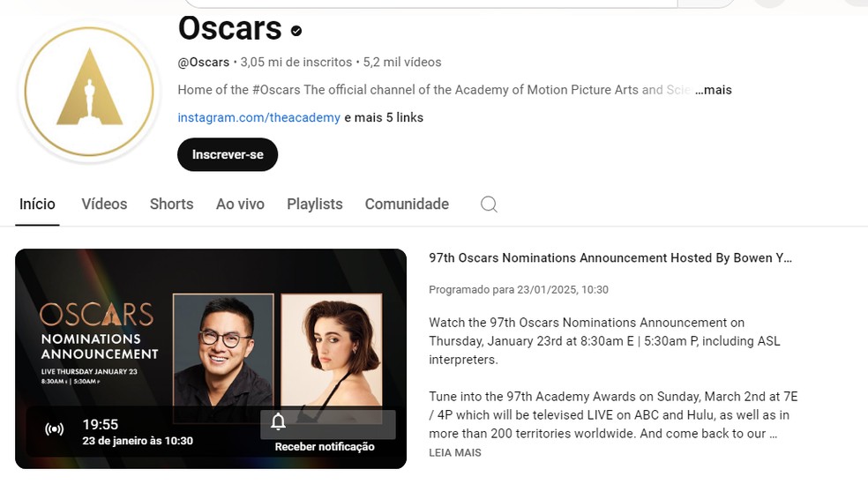The width and height of the screenshot is (868, 484).
Task: Open the Ao vivo tab
Action: [x=240, y=205]
